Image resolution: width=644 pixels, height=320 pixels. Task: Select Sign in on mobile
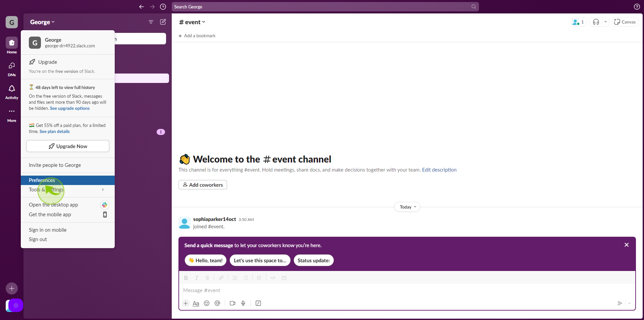point(68,230)
